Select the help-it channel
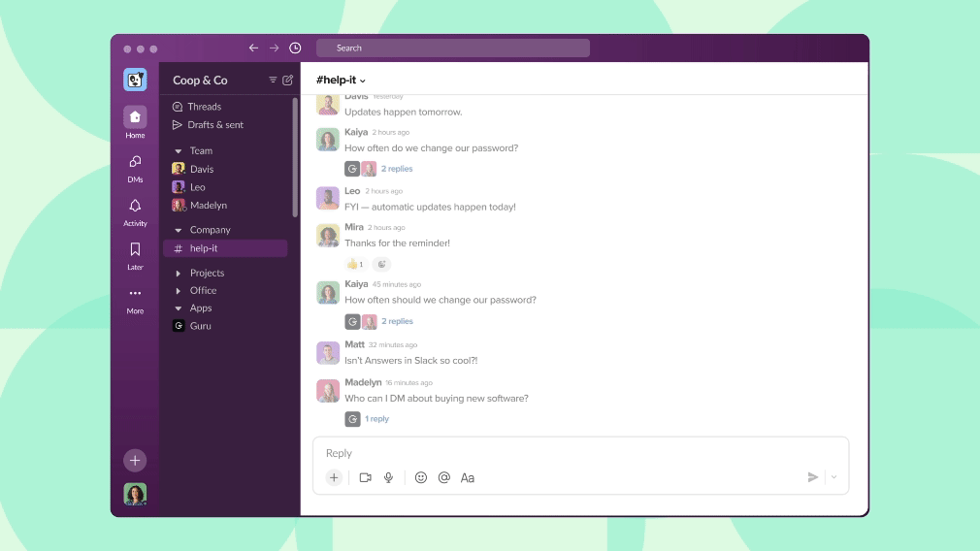The image size is (980, 551). click(225, 248)
